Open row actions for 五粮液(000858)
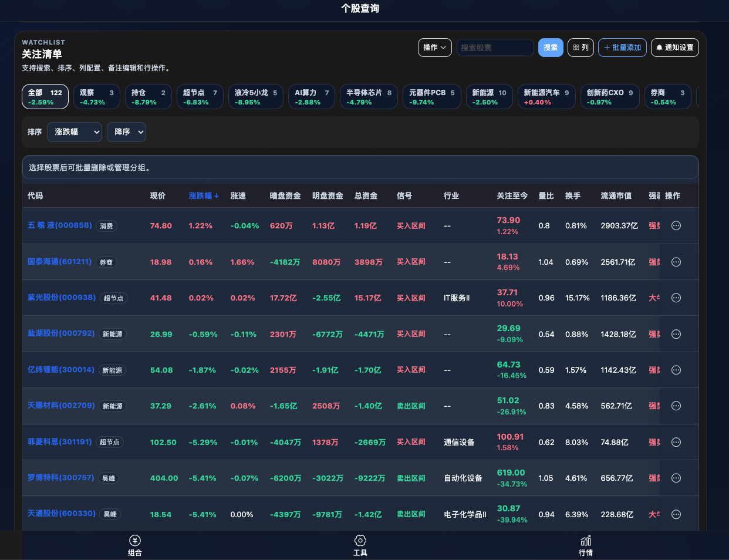 676,225
